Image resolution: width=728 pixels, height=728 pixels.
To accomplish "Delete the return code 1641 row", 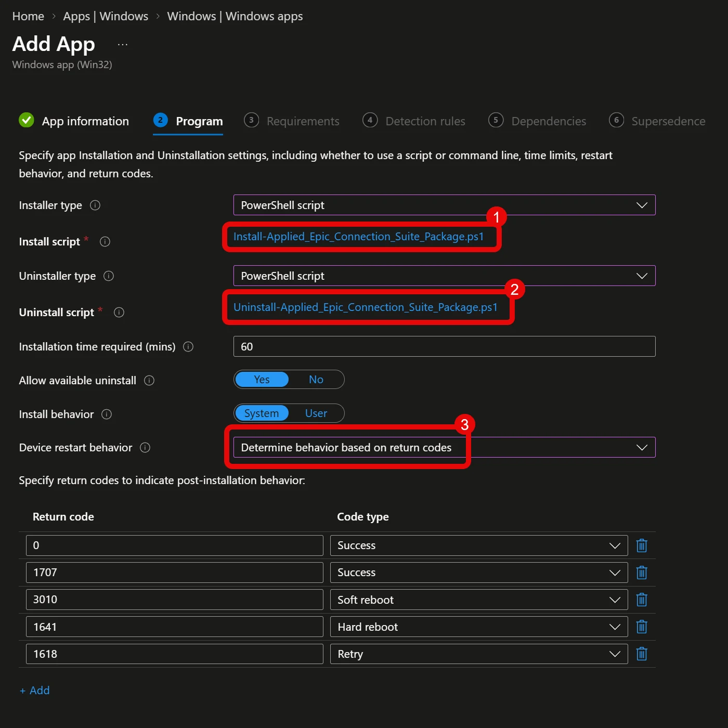I will click(642, 627).
